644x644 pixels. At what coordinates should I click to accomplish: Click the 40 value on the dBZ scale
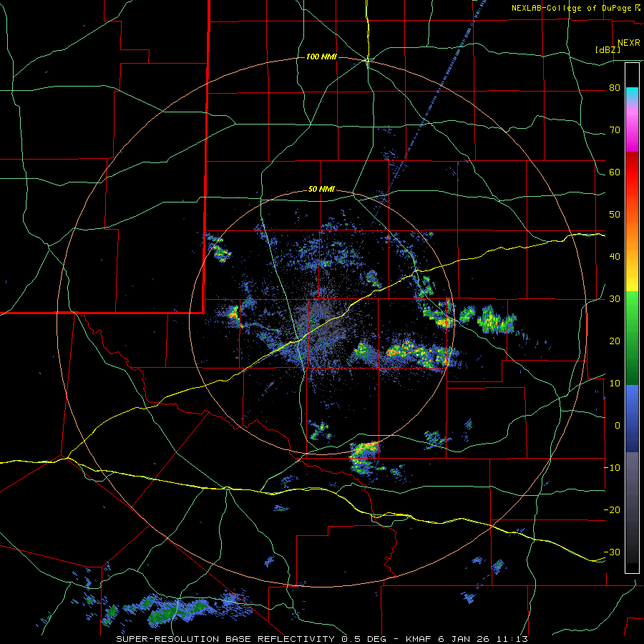pyautogui.click(x=615, y=257)
